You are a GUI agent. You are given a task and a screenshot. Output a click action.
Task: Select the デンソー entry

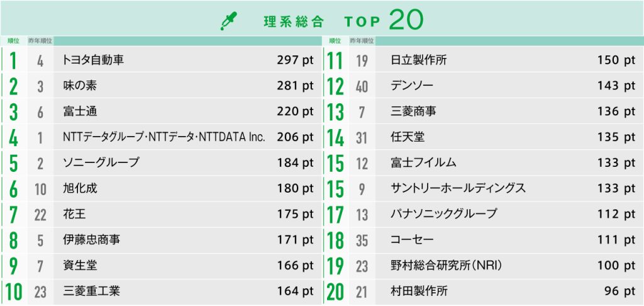[412, 86]
